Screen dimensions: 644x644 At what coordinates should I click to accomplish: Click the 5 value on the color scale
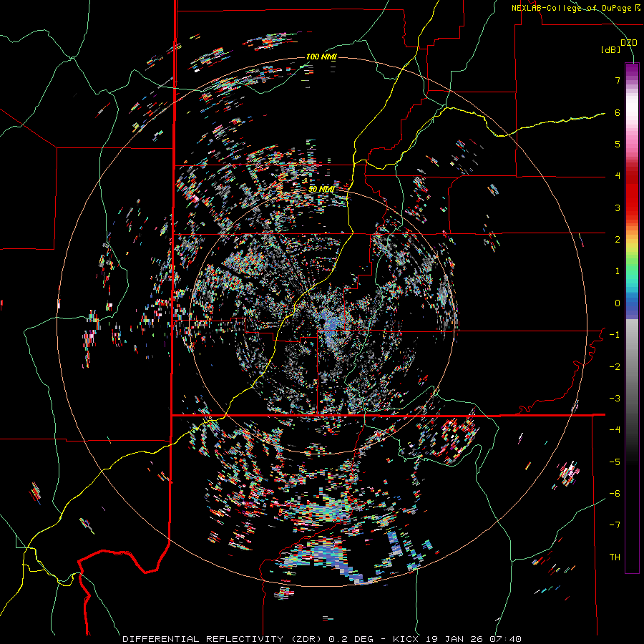[618, 144]
